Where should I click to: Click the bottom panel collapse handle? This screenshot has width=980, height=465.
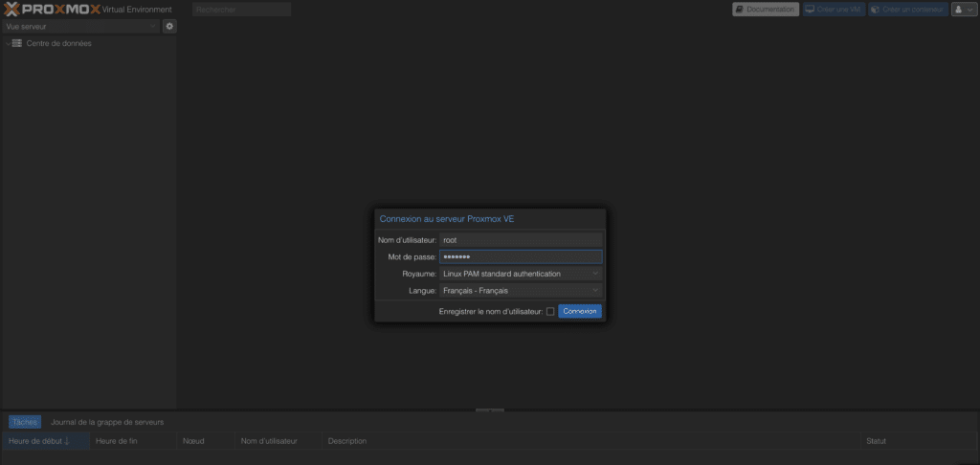pos(490,410)
